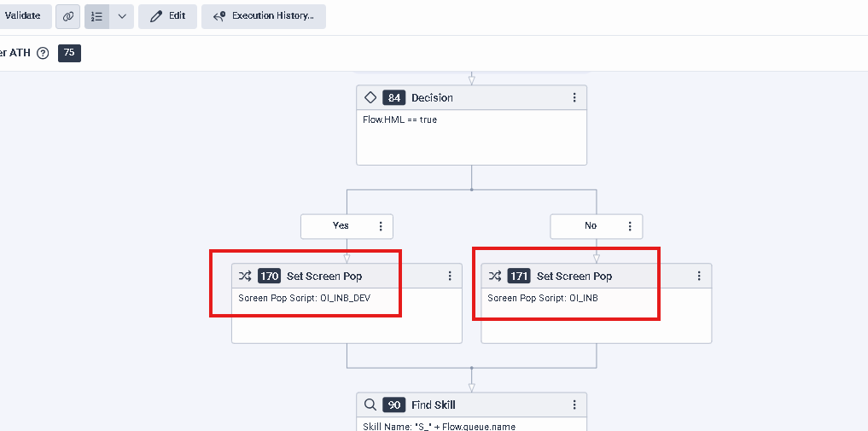Toggle the numbered list view button
The image size is (868, 431).
pyautogui.click(x=96, y=16)
